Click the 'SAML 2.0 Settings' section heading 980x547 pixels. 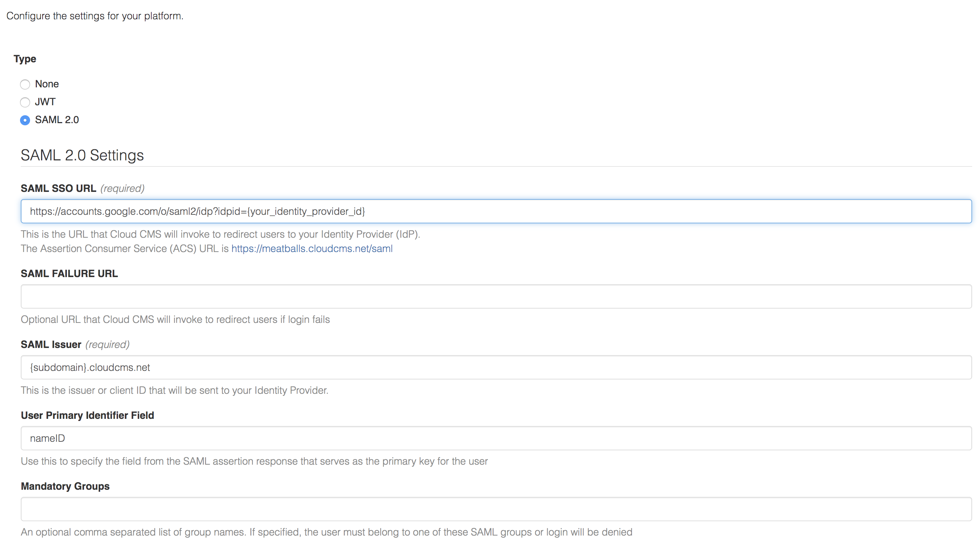82,155
